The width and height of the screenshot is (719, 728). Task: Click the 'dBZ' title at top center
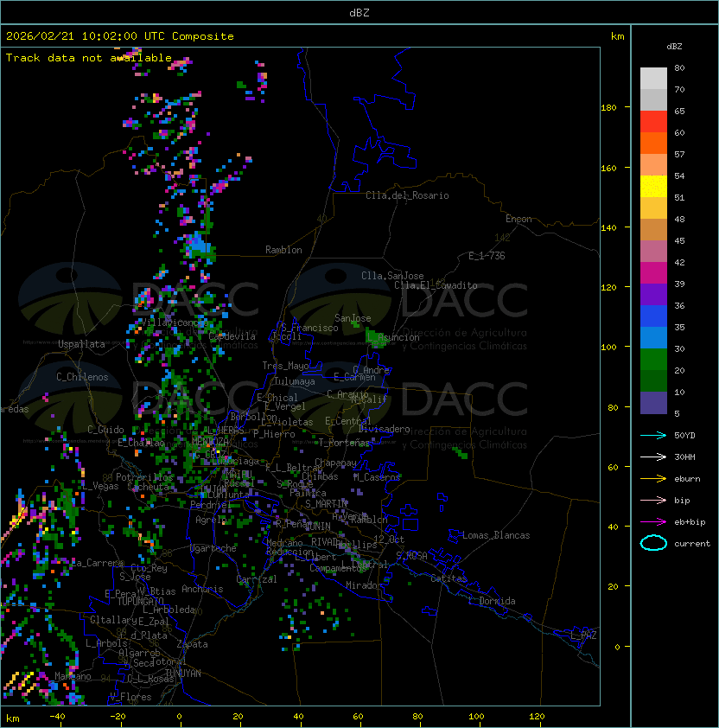point(359,12)
